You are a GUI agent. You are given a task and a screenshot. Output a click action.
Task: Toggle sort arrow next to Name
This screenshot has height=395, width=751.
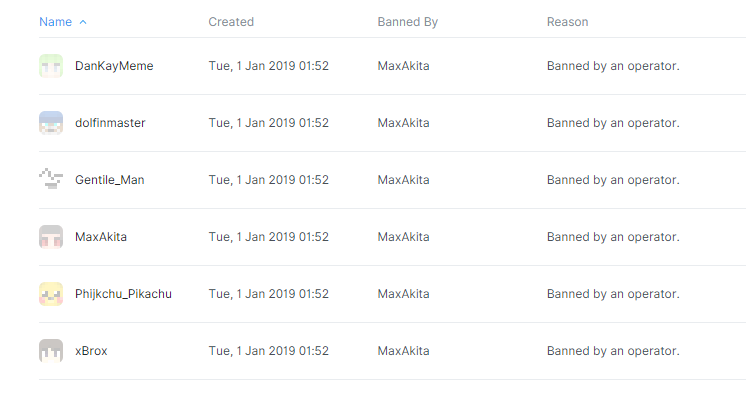point(83,22)
